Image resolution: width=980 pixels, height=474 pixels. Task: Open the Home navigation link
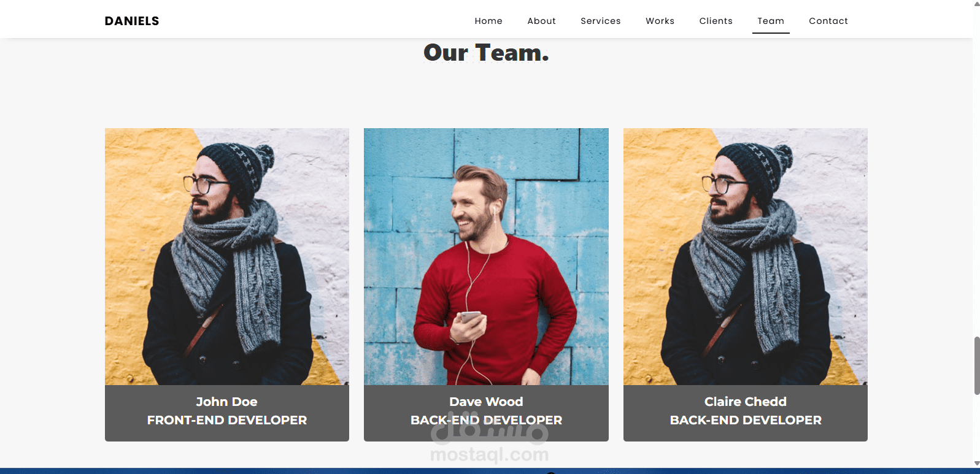[x=488, y=21]
